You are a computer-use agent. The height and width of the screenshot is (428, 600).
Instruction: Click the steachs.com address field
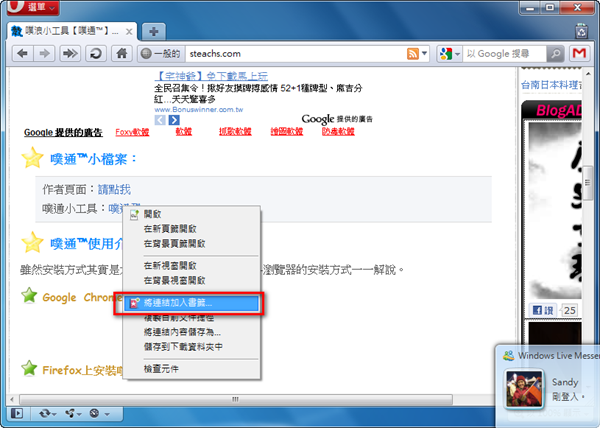297,54
